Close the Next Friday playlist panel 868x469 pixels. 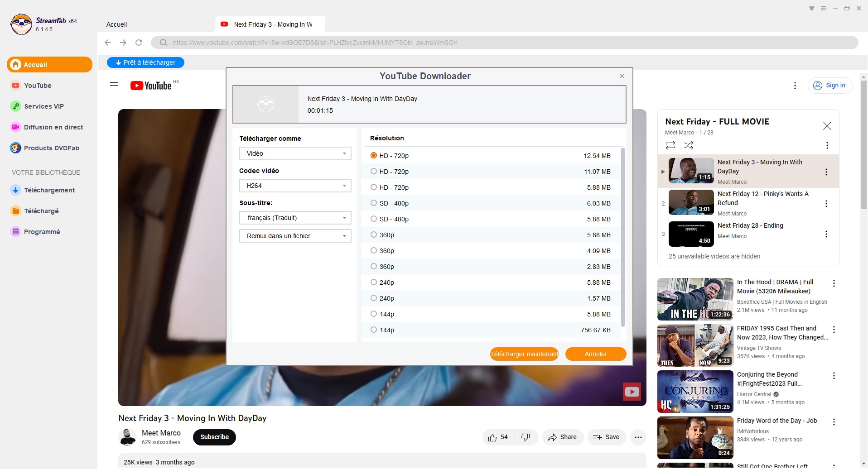[x=827, y=126]
